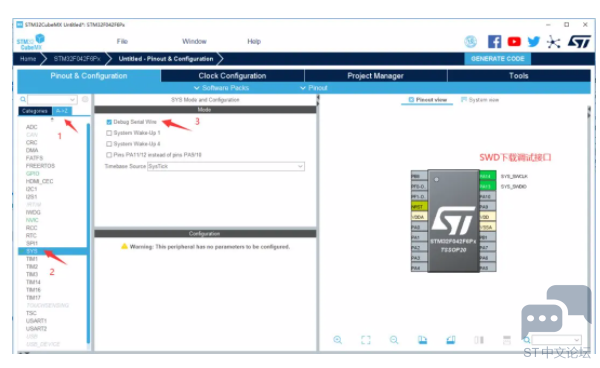Open the pin search combo box

click(556, 340)
